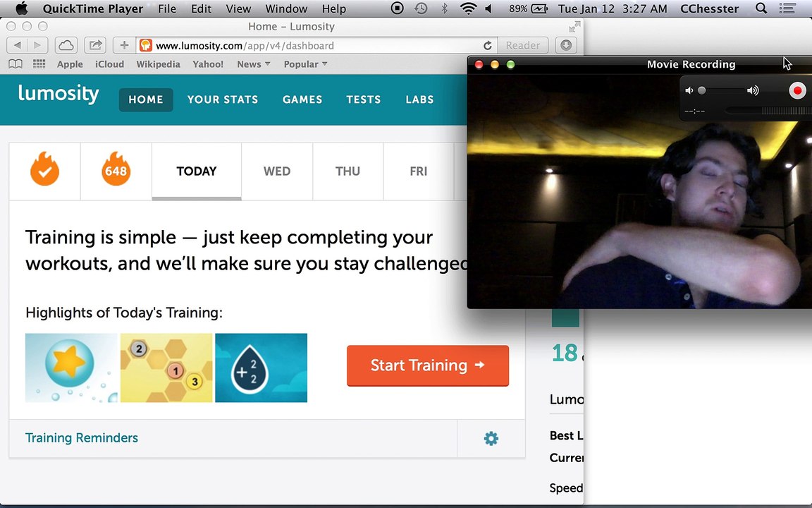The width and height of the screenshot is (812, 508).
Task: Open the QuickTime Player menu
Action: pyautogui.click(x=93, y=8)
